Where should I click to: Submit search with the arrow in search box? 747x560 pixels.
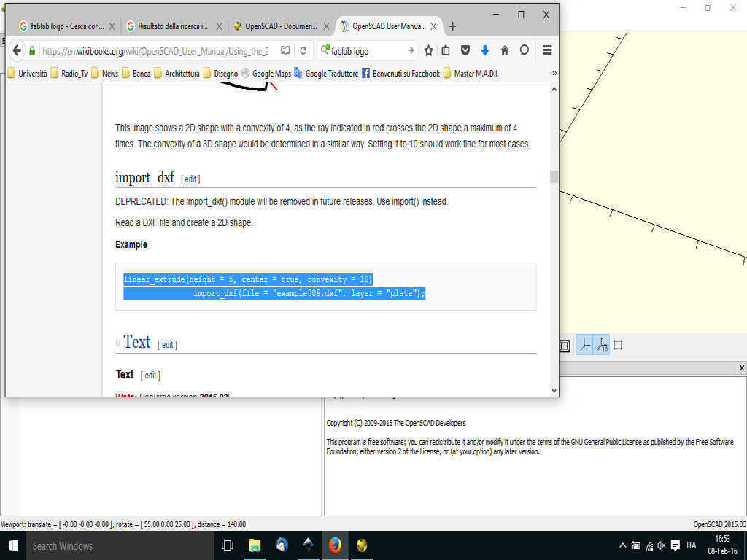[411, 50]
